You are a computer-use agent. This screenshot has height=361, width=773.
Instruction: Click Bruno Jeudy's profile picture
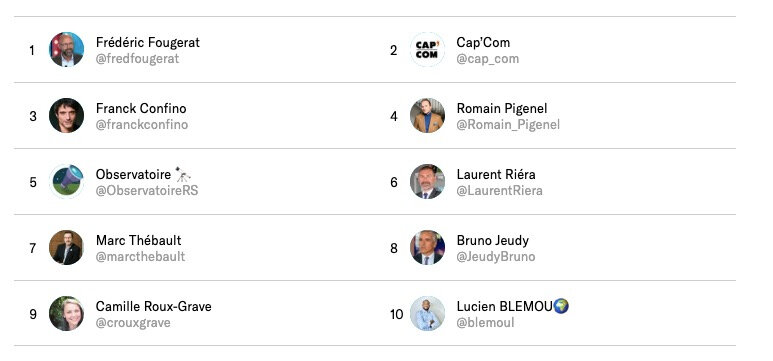[427, 248]
